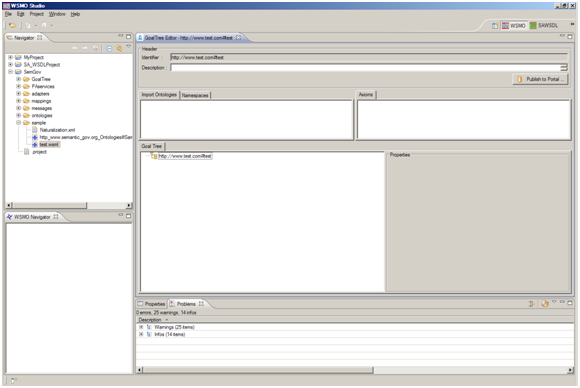Minimize the WSMO Navigator panel
580x388 pixels.
(x=121, y=215)
